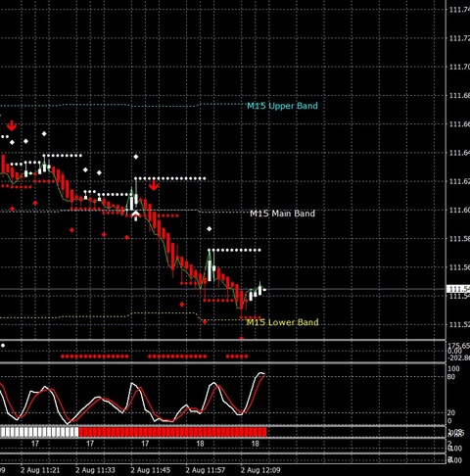Select the red sell arrow at chart's left edge
This screenshot has width=470, height=476.
(x=12, y=125)
